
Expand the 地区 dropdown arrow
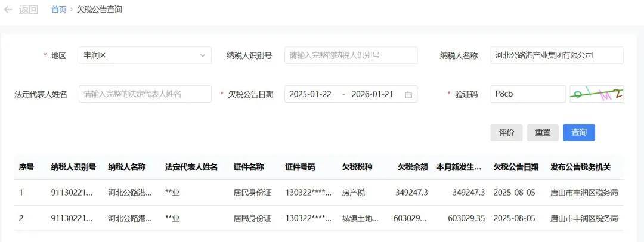click(x=202, y=55)
